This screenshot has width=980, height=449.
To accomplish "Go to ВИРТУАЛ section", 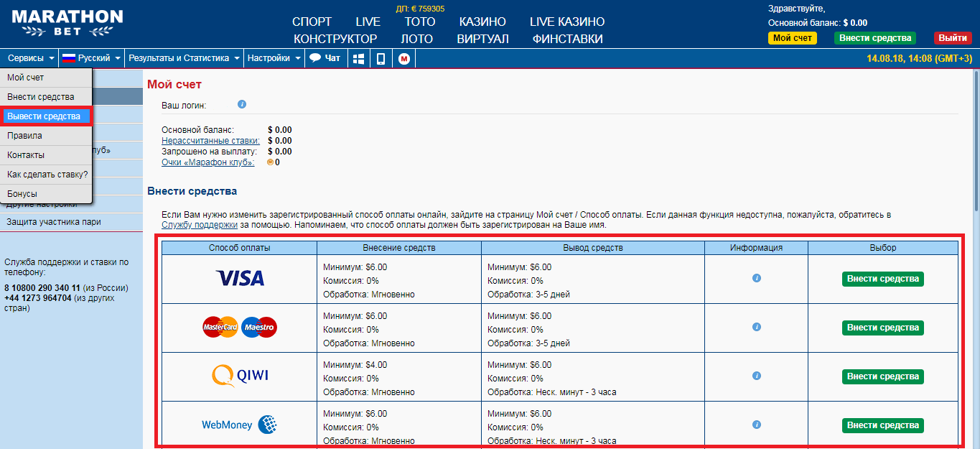I will [482, 39].
